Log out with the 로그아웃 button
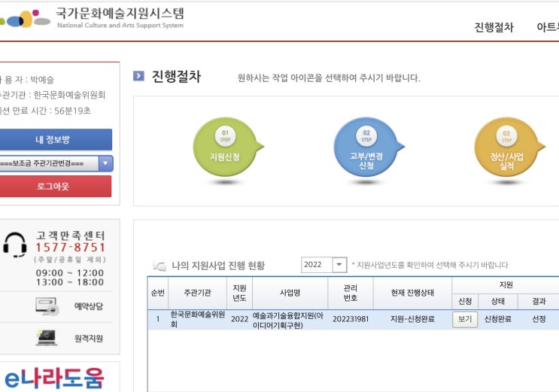Image resolution: width=559 pixels, height=392 pixels. tap(54, 187)
